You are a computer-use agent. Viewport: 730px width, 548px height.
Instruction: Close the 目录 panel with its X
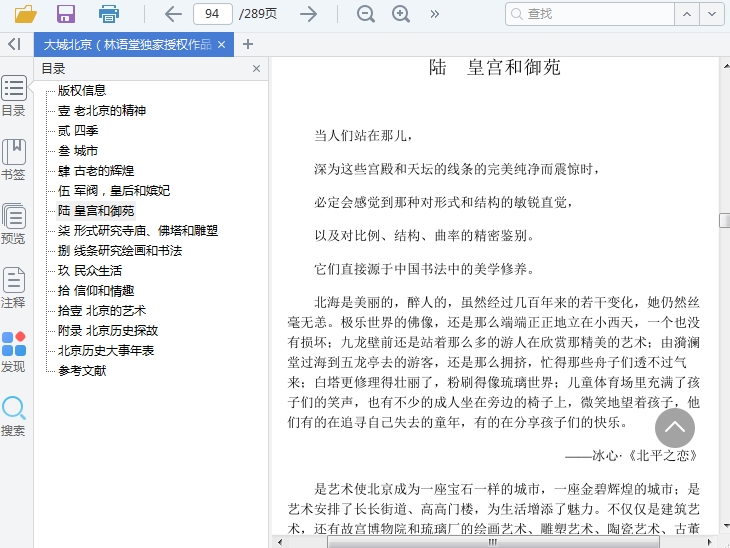pos(256,68)
